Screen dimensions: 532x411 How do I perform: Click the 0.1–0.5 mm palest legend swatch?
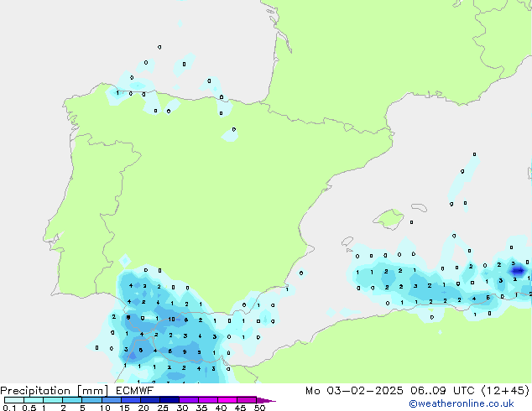14,400
